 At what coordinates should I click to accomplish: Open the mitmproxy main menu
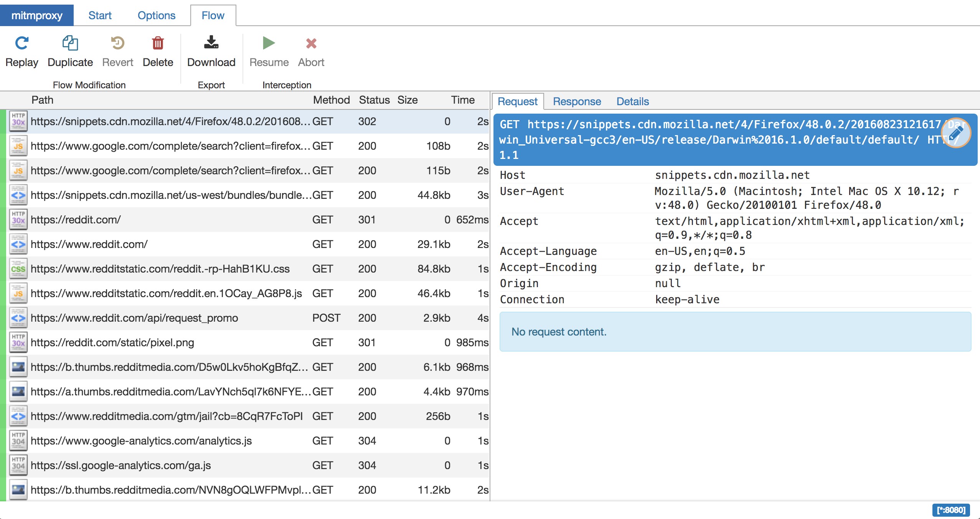click(37, 15)
